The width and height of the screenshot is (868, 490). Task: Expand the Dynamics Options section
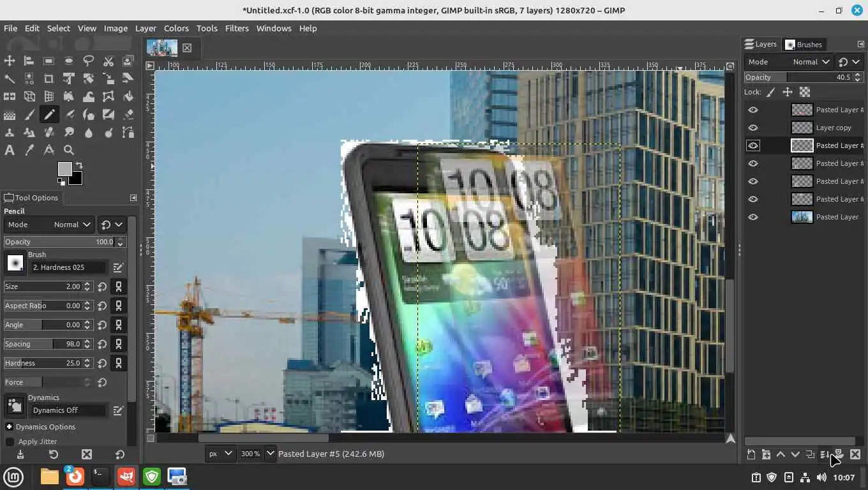point(10,427)
